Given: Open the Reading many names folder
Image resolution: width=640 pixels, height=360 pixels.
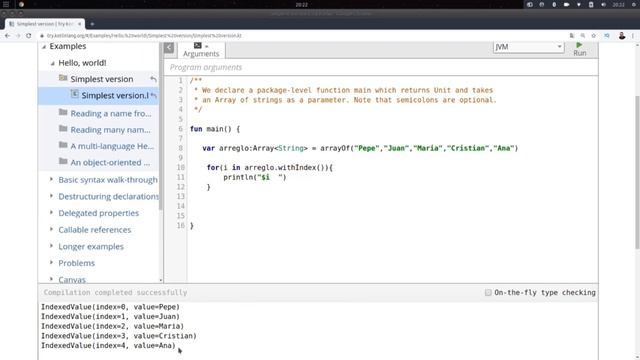Looking at the screenshot, I should 110,129.
